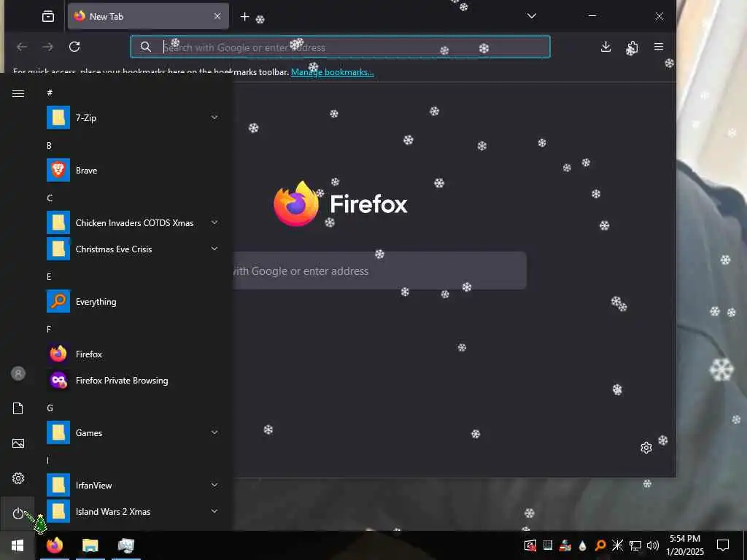Screen dimensions: 747x560
Task: Click the volume speaker tray icon
Action: point(653,545)
